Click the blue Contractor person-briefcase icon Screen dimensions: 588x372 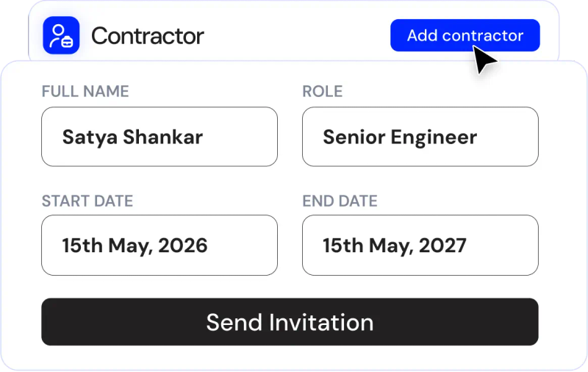click(x=61, y=35)
